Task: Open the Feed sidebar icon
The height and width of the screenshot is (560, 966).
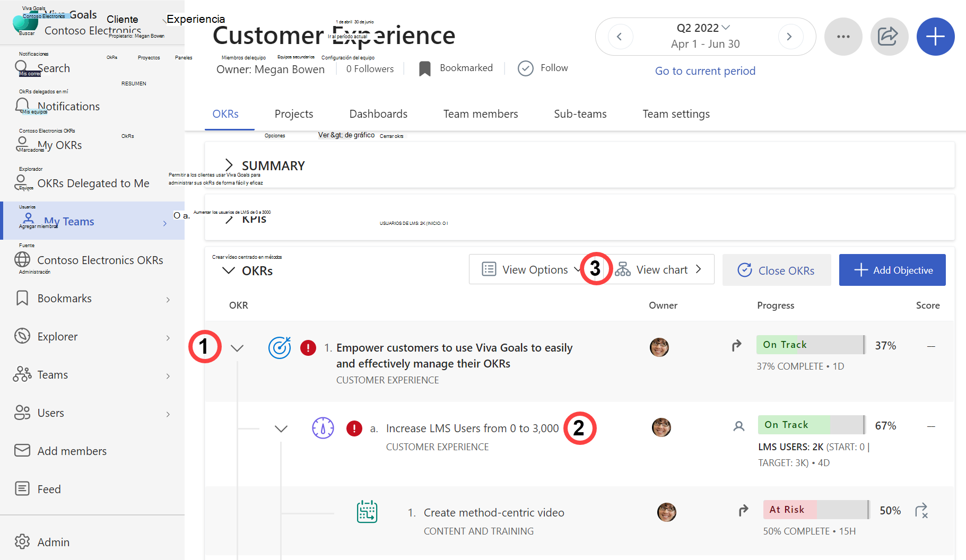Action: [x=22, y=488]
